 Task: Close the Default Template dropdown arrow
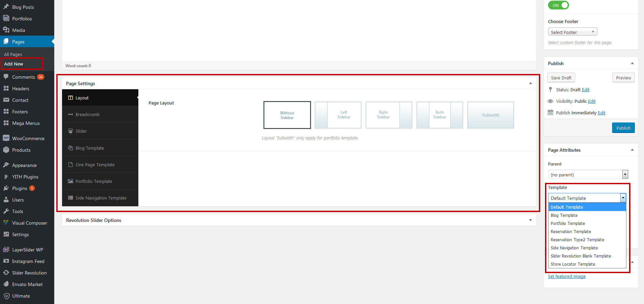623,198
